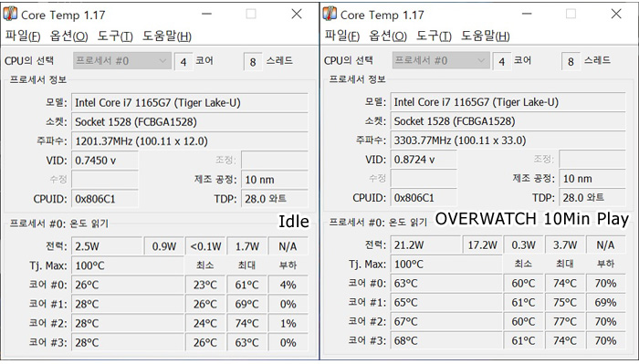Click model field in Idle window
Screen dimensions: 639x364
pyautogui.click(x=190, y=103)
